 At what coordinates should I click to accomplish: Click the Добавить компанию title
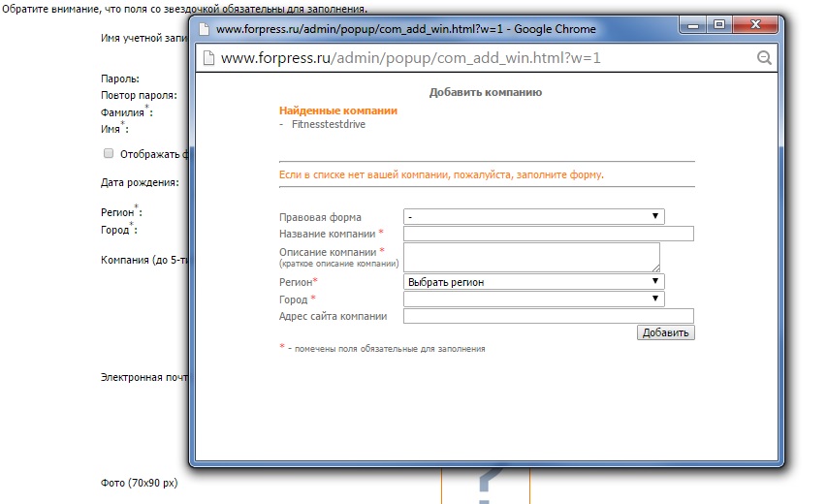pos(485,92)
